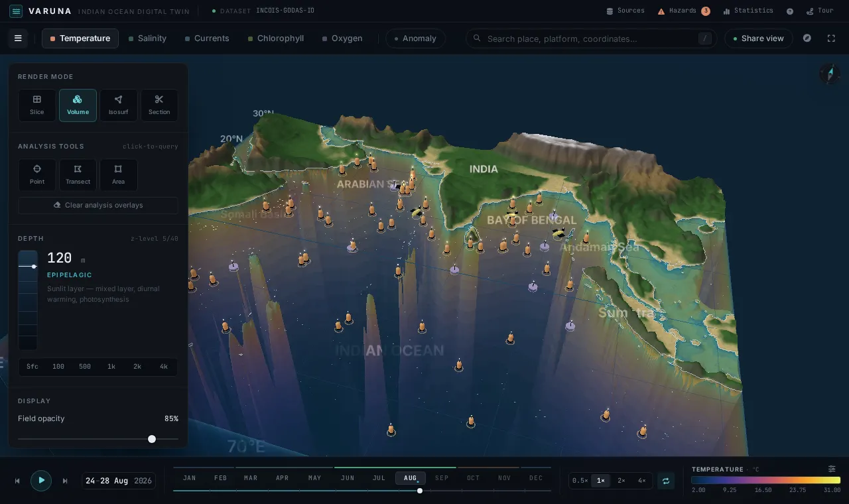Set playback speed to 1×
Viewport: 849px width, 504px height.
point(601,481)
